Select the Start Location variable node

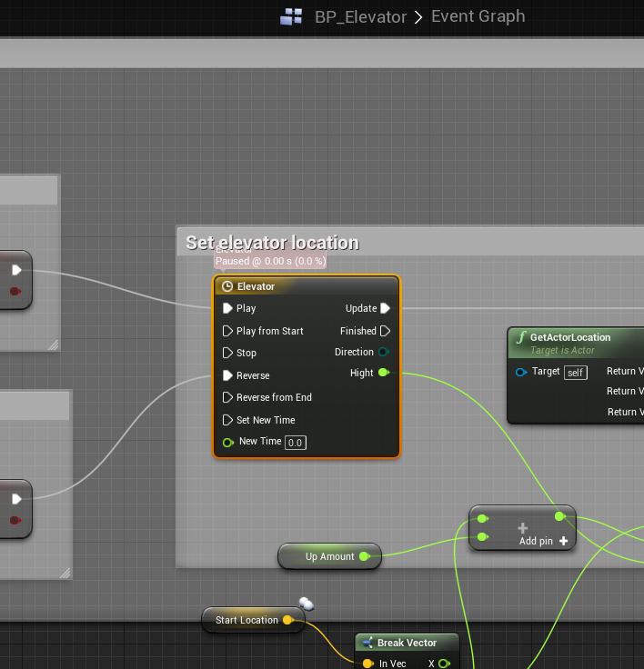(x=247, y=620)
